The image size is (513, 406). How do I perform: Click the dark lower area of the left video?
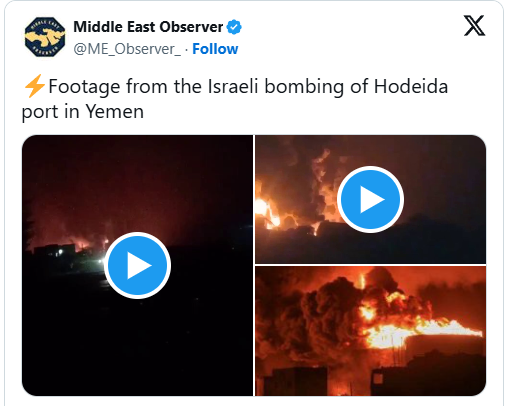pos(137,347)
